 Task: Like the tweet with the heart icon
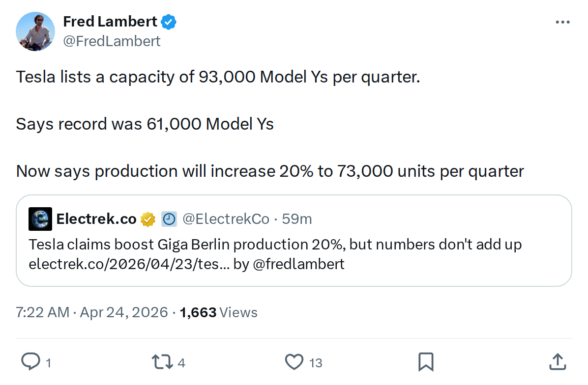pos(294,362)
